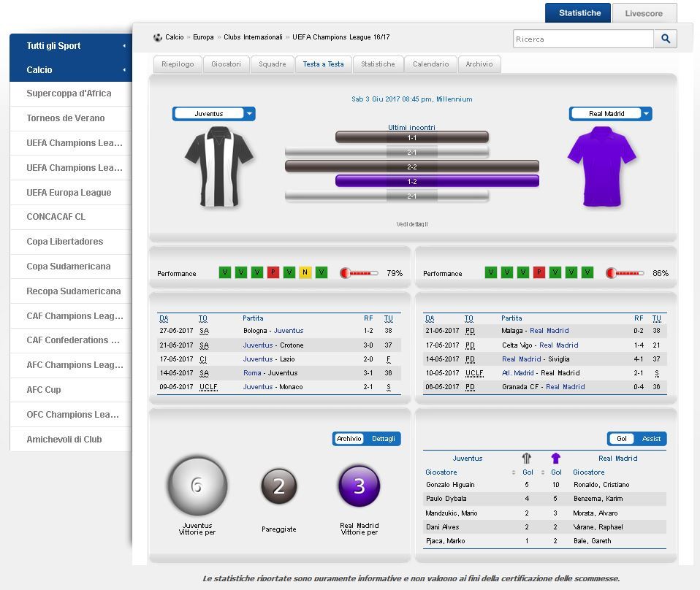Click the DA column header in Juventus table
The width and height of the screenshot is (700, 590).
164,318
